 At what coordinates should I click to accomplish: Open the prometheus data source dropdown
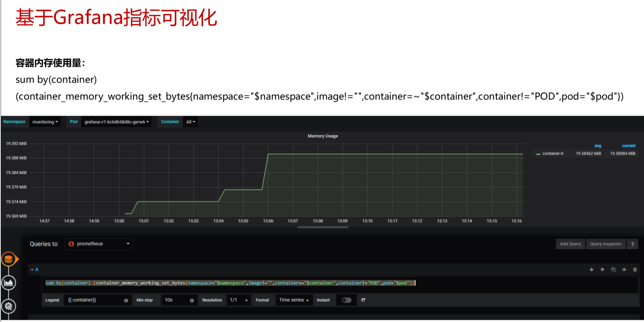[99, 244]
